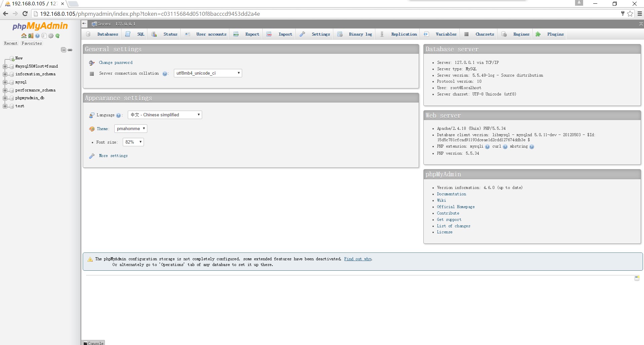This screenshot has width=644, height=345.
Task: Open navigation panel settings gear icon
Action: point(51,36)
